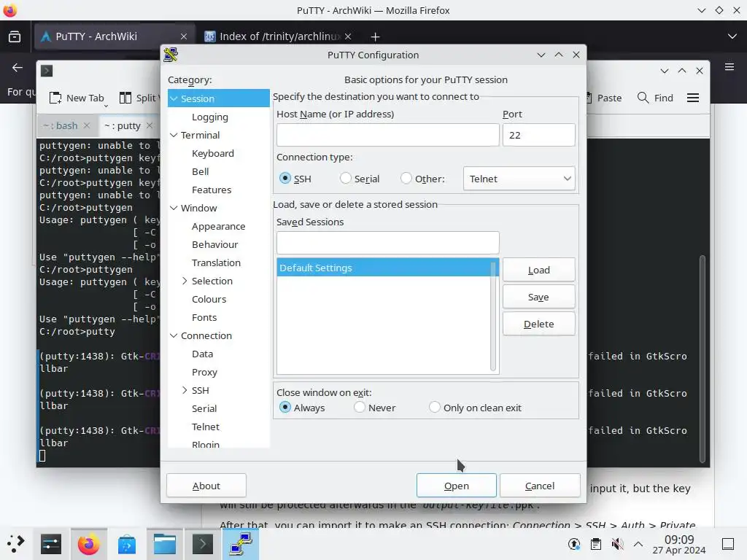
Task: Click the Split View icon in Konsole
Action: pyautogui.click(x=125, y=98)
